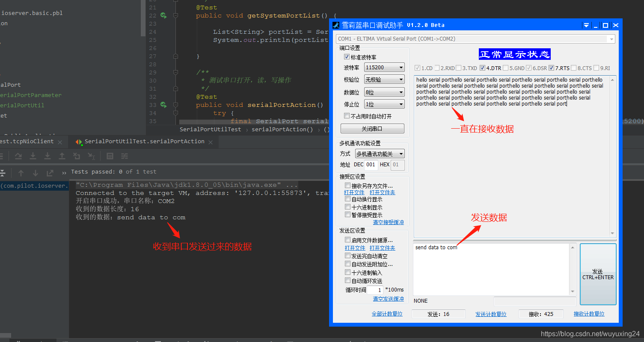Enable 十六进制显示 checkbox

click(347, 207)
